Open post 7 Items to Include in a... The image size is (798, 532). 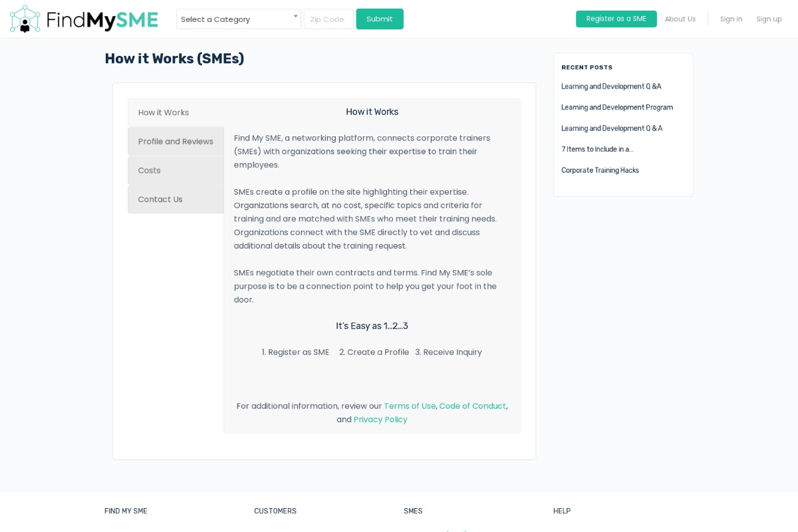pyautogui.click(x=597, y=150)
